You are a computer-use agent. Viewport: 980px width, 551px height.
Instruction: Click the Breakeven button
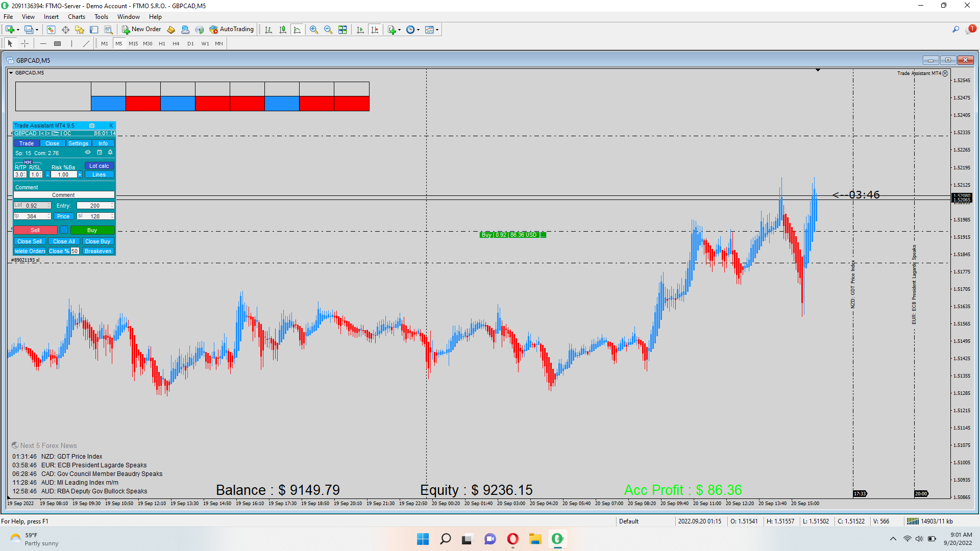(x=98, y=251)
